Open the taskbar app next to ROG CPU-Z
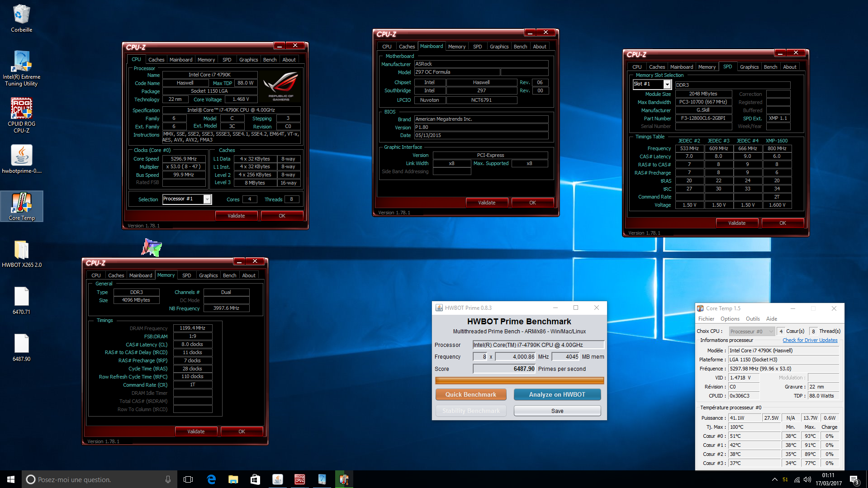This screenshot has width=868, height=488. (322, 479)
